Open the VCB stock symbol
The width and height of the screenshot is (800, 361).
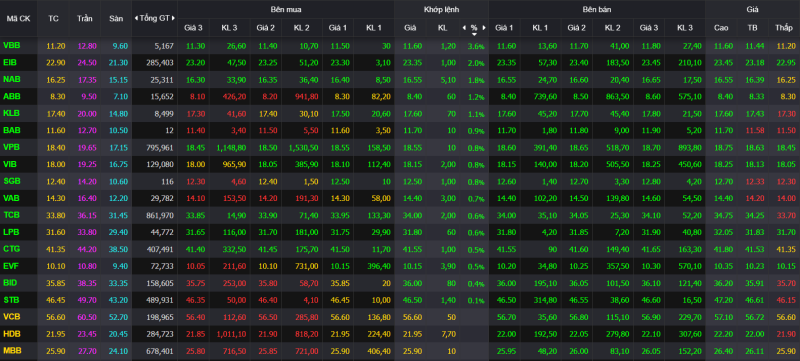11,317
